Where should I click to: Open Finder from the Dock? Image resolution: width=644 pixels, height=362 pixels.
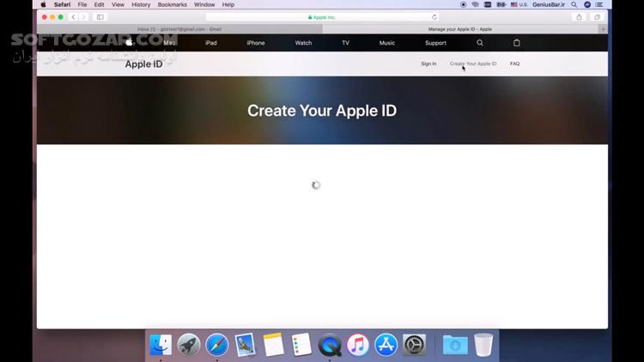coord(161,345)
